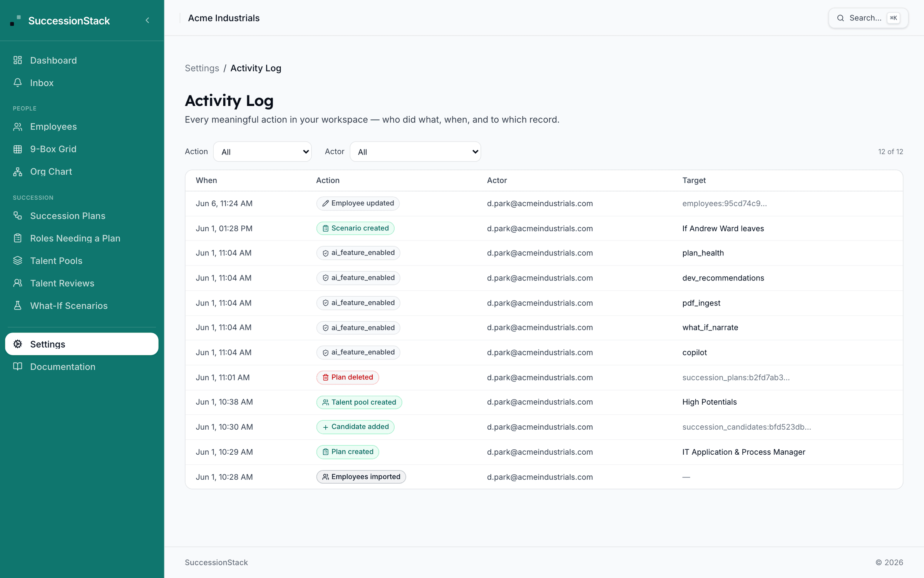924x578 pixels.
Task: Click target employees:95cd74c9...
Action: coord(724,203)
